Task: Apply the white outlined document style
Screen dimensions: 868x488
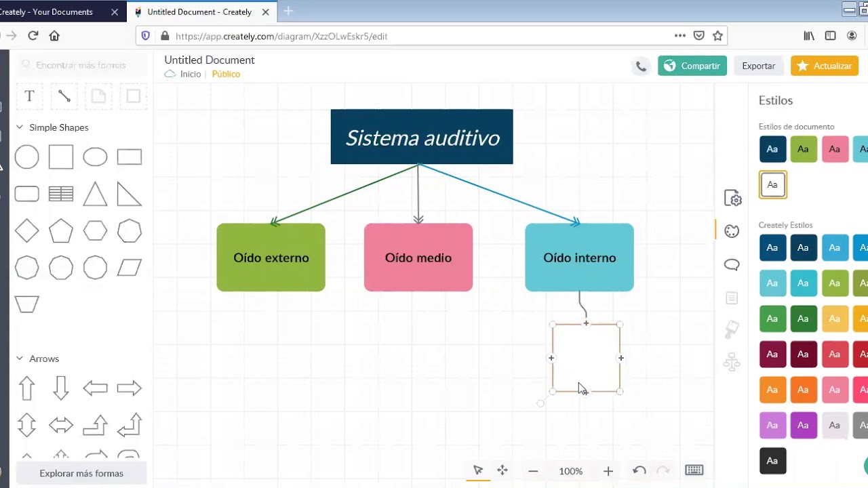Action: pyautogui.click(x=772, y=184)
